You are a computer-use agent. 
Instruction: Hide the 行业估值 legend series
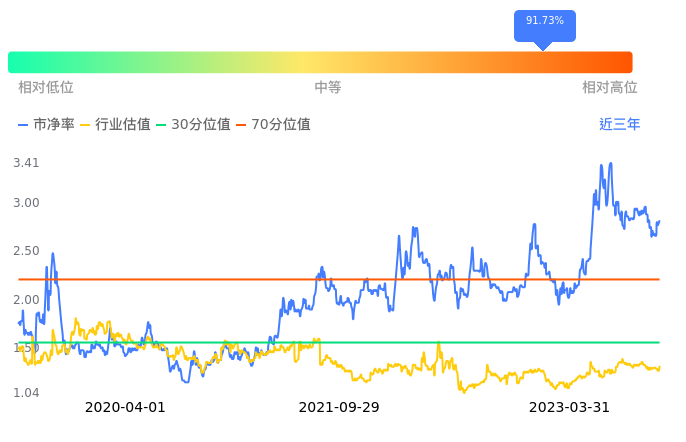(115, 125)
